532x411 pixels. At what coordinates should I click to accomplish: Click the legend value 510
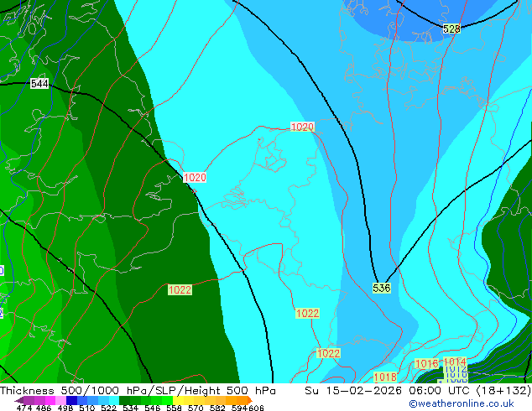[x=87, y=408]
